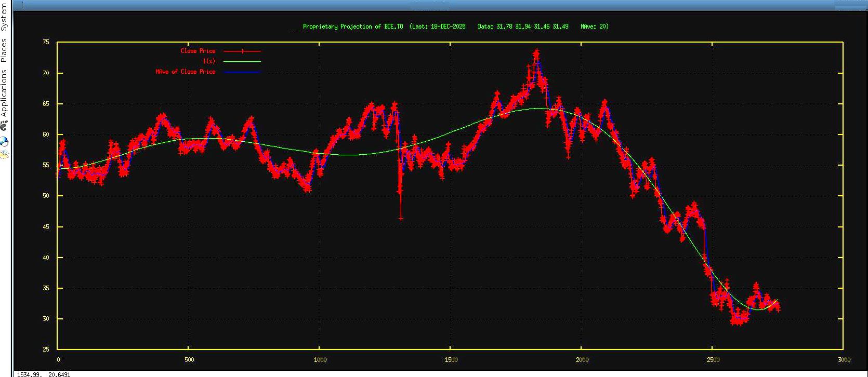The width and height of the screenshot is (868, 377).
Task: Click the 3000 label on the x-axis
Action: pyautogui.click(x=844, y=360)
